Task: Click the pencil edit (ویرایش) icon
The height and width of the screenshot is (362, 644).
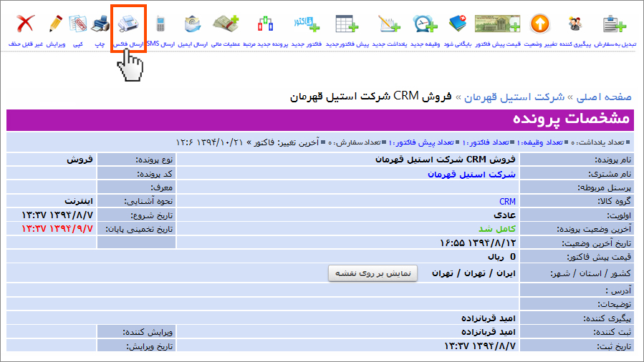Action: click(x=55, y=24)
